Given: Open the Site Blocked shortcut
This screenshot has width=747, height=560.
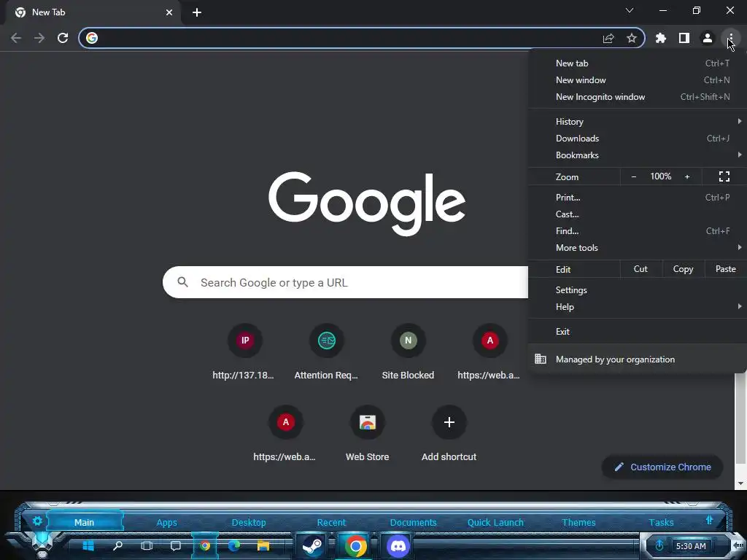Looking at the screenshot, I should 408,351.
